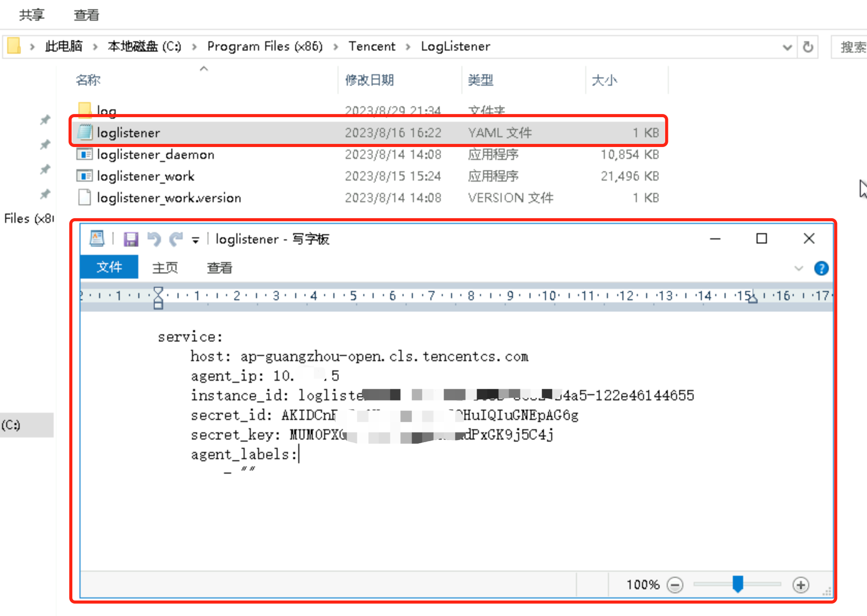
Task: Click the 100% zoom level indicator
Action: tap(643, 585)
